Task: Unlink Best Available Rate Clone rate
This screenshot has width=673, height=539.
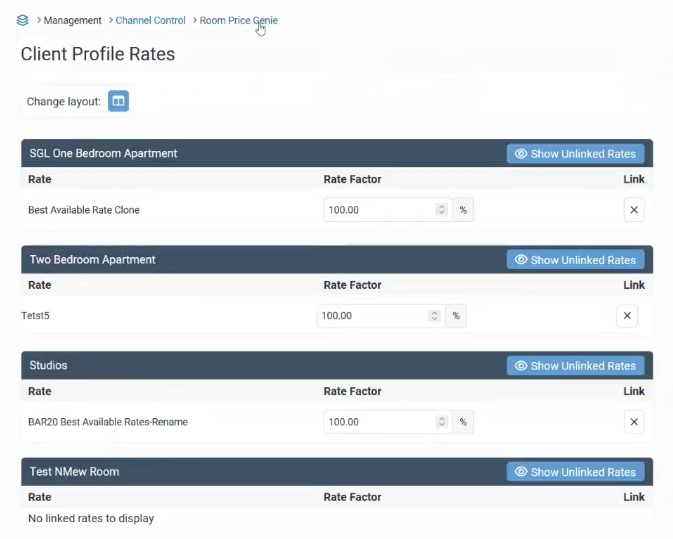Action: (x=634, y=210)
